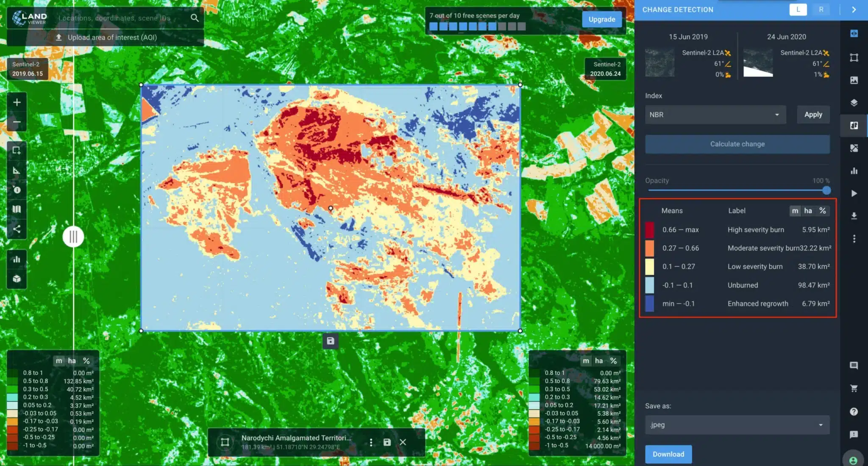Open the basemap selector on the left toolbar
This screenshot has height=466, width=868.
[x=17, y=209]
